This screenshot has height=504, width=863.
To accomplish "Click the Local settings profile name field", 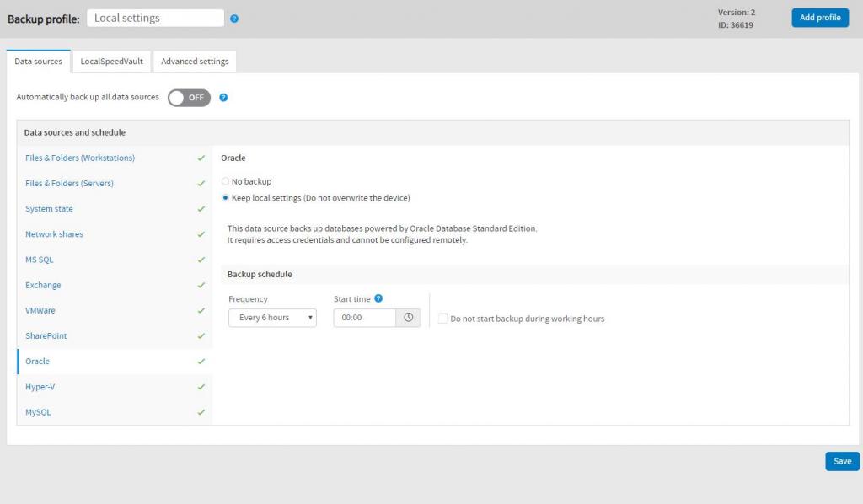I will click(x=154, y=17).
